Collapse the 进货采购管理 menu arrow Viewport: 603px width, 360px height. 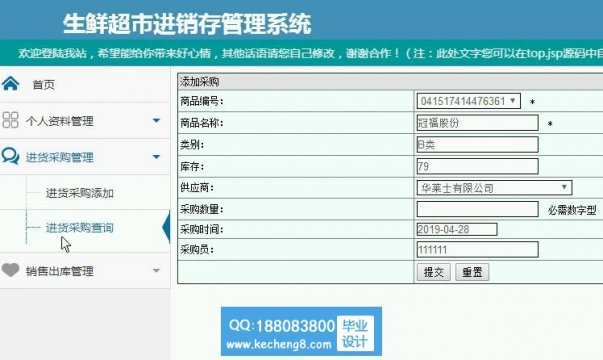click(156, 157)
